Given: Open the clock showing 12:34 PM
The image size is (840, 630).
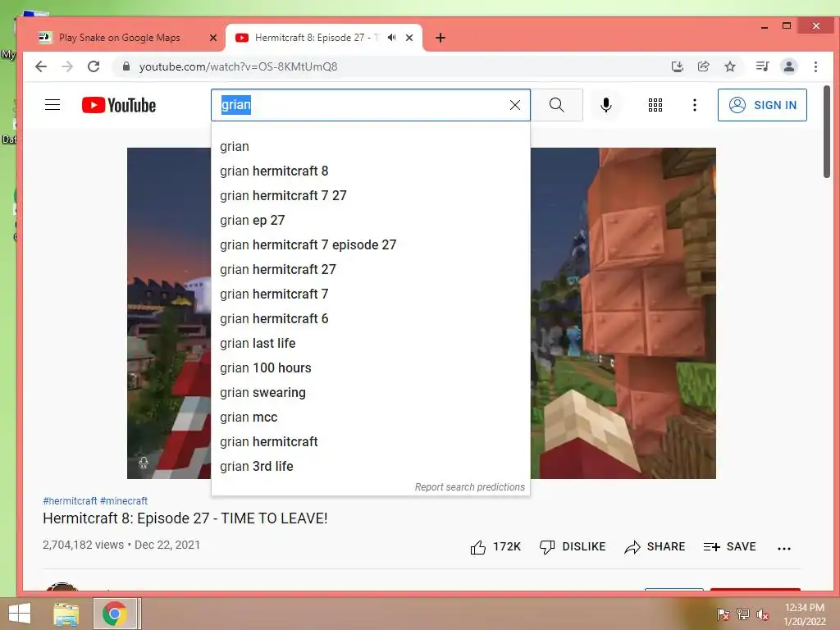Looking at the screenshot, I should pos(805,614).
